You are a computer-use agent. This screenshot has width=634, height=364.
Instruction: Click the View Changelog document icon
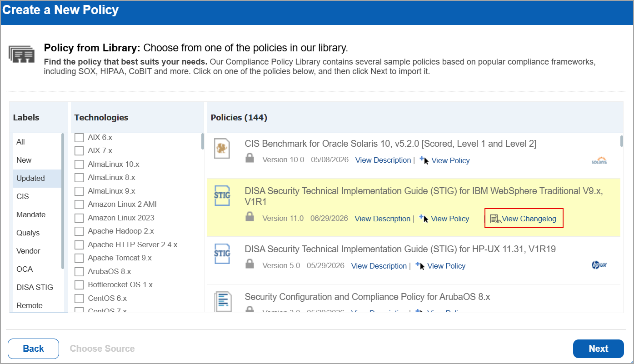495,219
